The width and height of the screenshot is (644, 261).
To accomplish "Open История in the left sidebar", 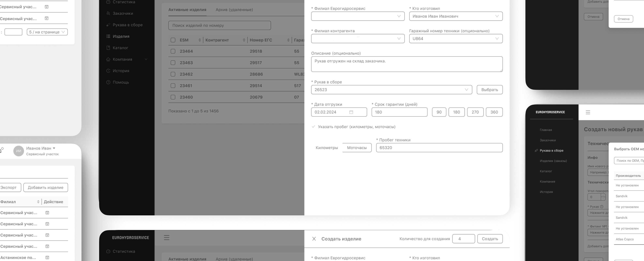I will click(x=121, y=71).
